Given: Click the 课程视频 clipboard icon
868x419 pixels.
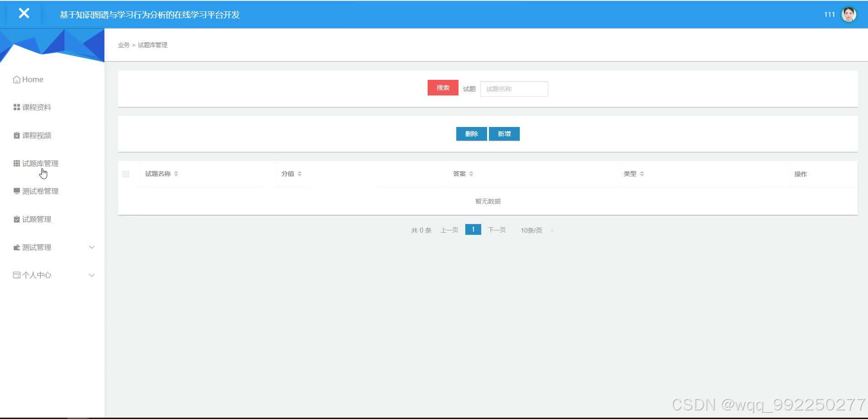Looking at the screenshot, I should (x=17, y=135).
